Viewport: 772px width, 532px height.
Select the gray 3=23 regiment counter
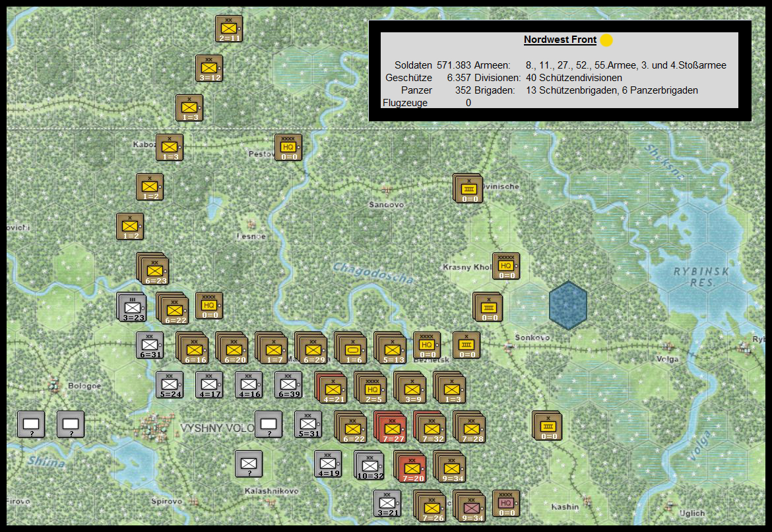(132, 308)
